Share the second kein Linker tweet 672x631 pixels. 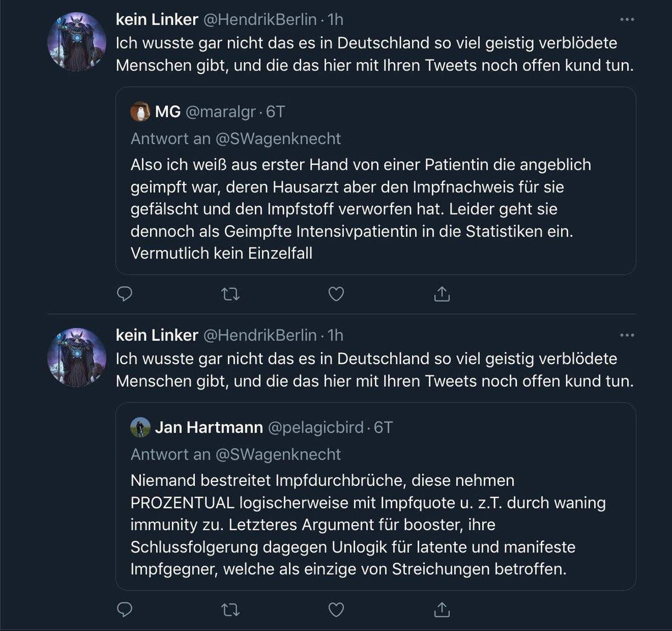coord(442,609)
